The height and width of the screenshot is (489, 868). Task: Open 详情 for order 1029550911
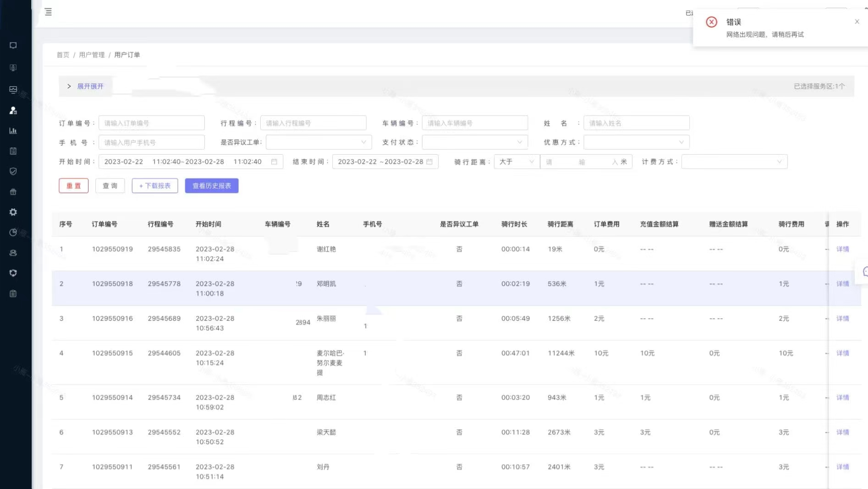click(842, 467)
